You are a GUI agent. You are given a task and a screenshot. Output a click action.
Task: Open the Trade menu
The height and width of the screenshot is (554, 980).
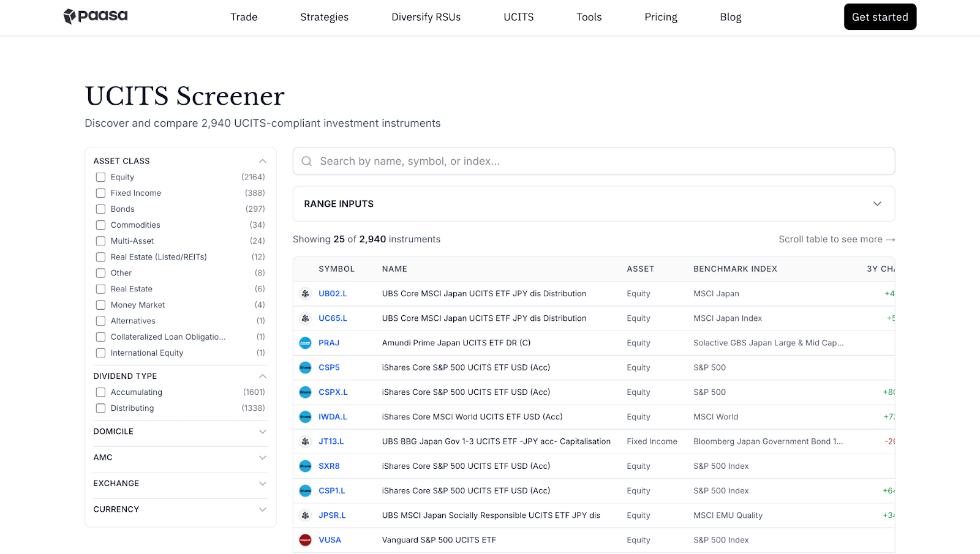[244, 17]
